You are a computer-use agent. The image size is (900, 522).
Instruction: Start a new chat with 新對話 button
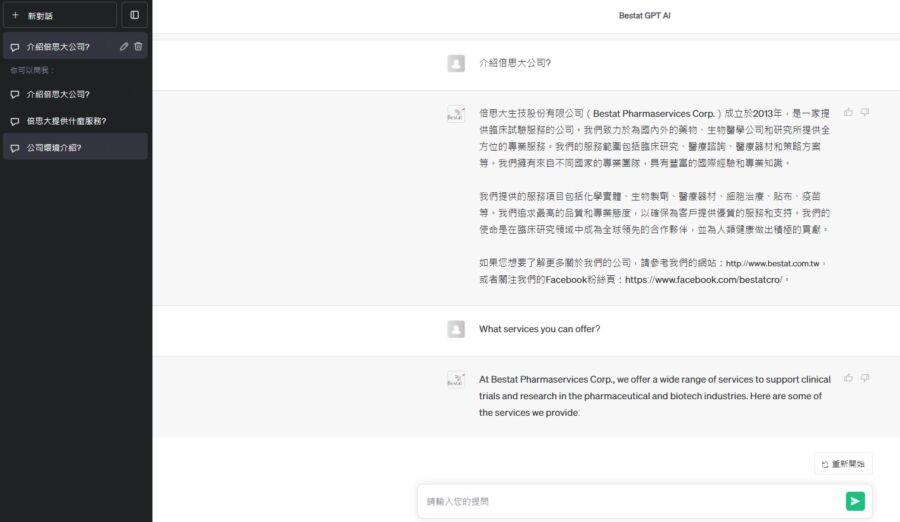click(60, 16)
